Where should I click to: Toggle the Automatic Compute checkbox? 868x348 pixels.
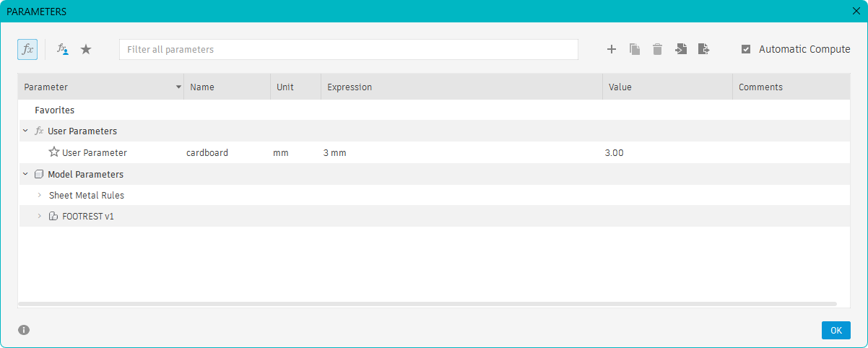tap(746, 49)
